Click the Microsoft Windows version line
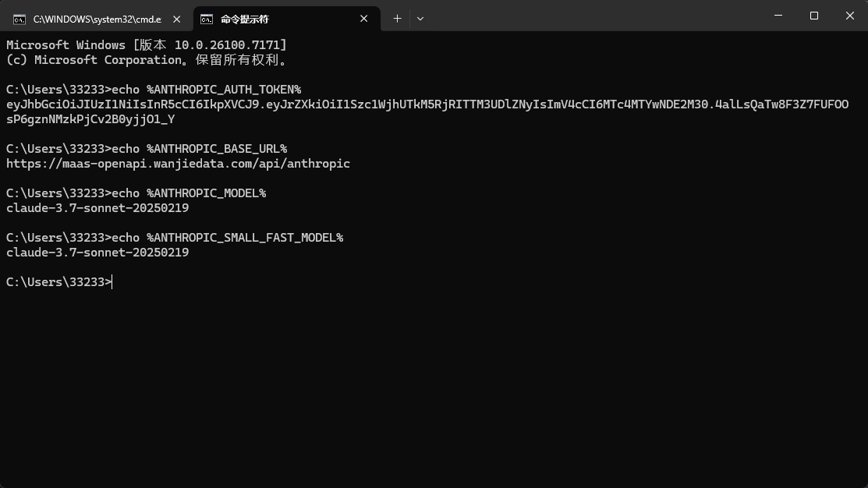Viewport: 868px width, 488px height. point(146,44)
